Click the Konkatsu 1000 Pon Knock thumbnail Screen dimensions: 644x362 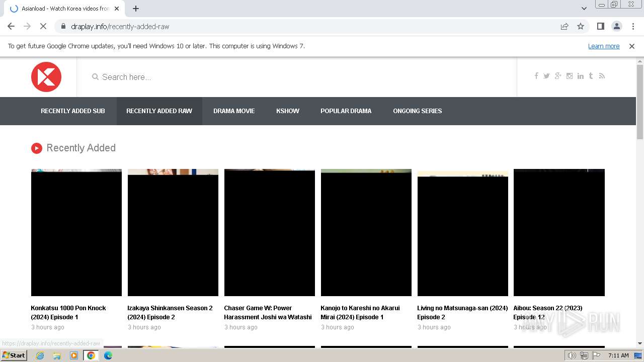(x=76, y=232)
